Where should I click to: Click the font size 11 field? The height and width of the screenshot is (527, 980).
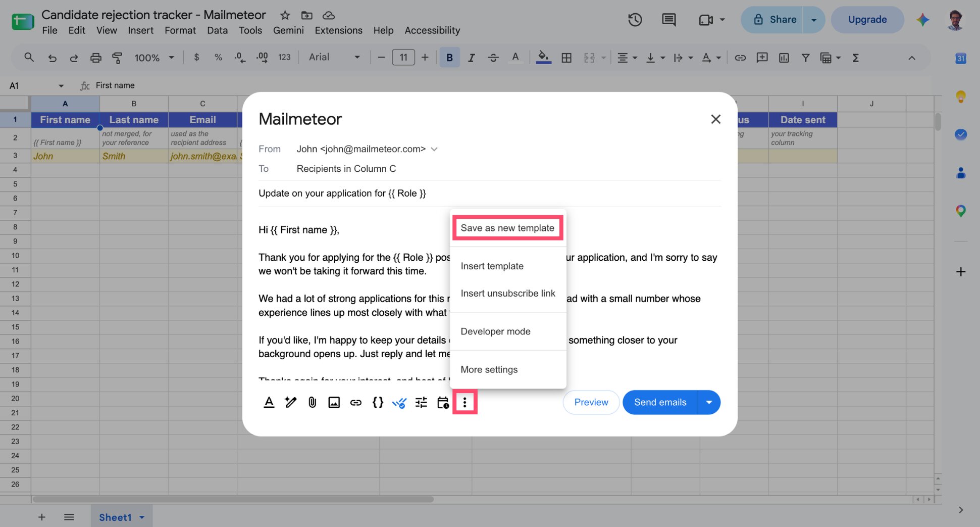[403, 58]
